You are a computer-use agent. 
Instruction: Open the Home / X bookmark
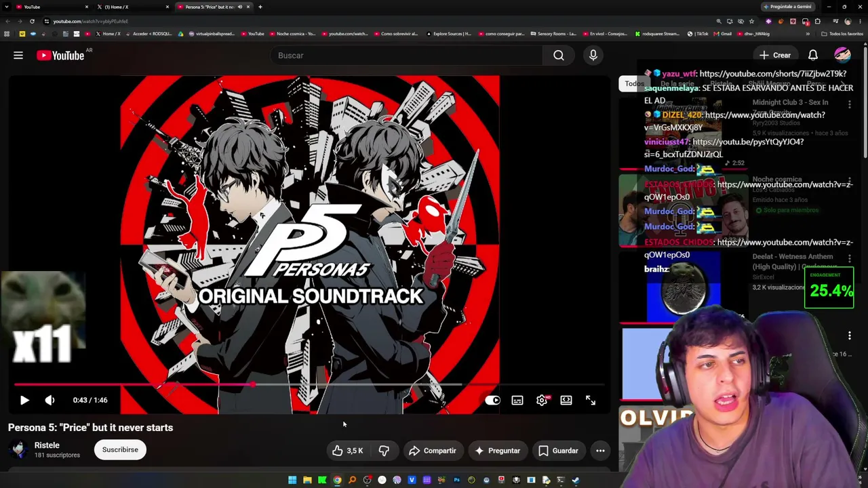tap(108, 34)
